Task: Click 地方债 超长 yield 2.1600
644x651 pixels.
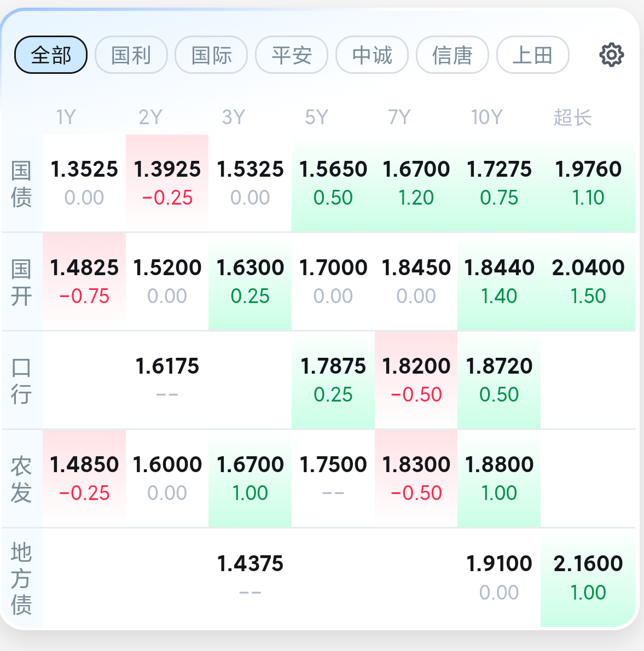Action: [588, 578]
